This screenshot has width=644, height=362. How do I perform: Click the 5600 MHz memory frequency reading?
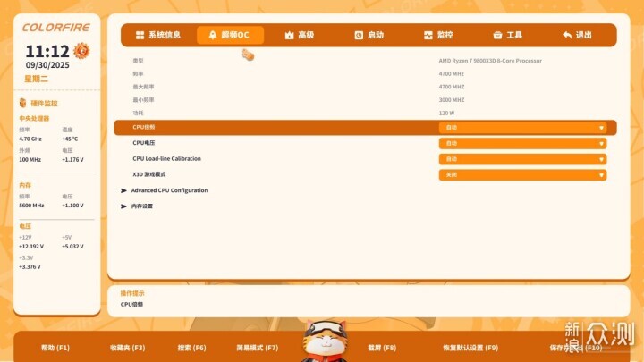coord(31,206)
